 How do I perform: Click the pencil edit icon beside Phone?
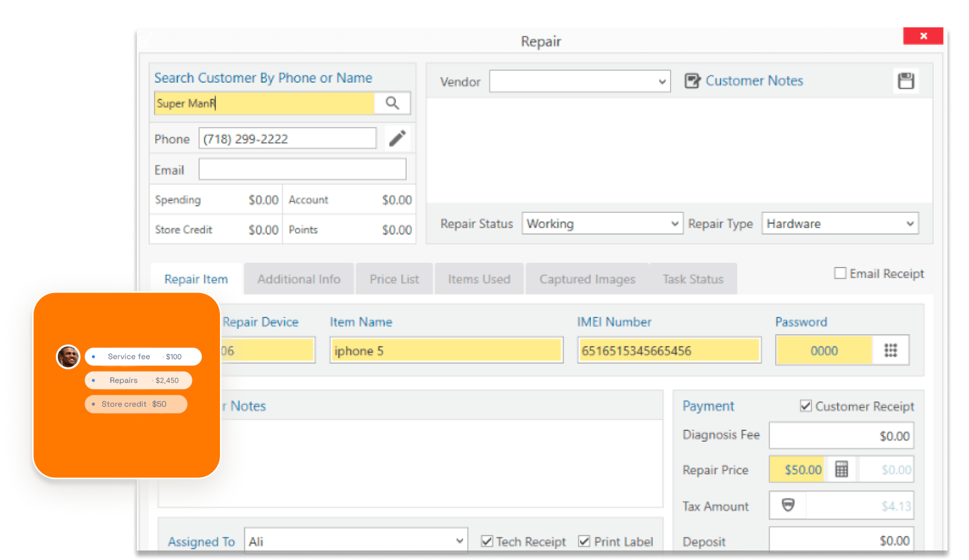397,139
